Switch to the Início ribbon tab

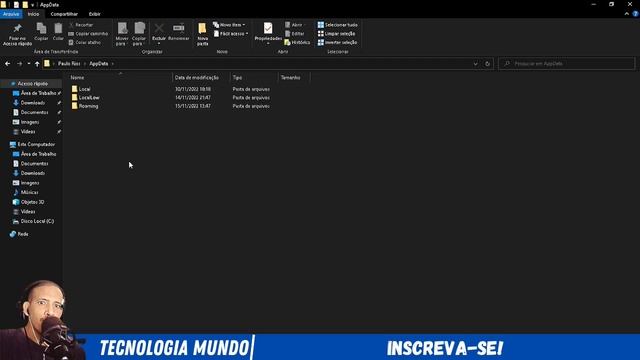(33, 14)
